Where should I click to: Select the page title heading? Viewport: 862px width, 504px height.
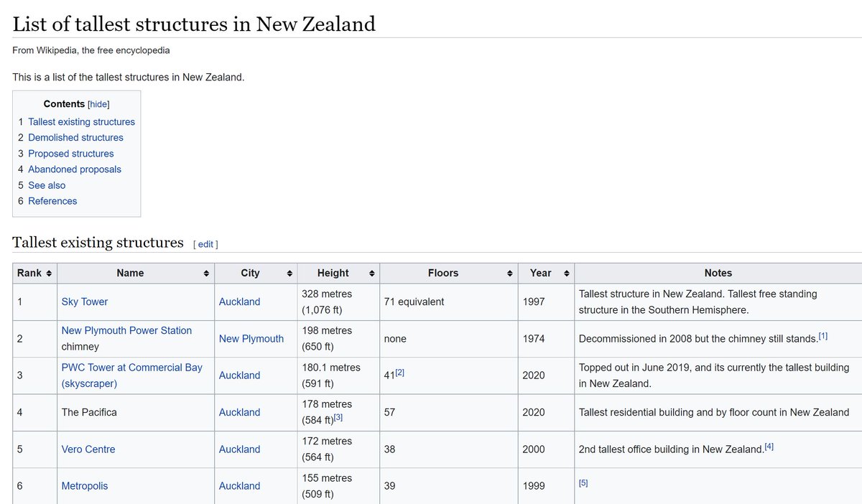point(194,24)
